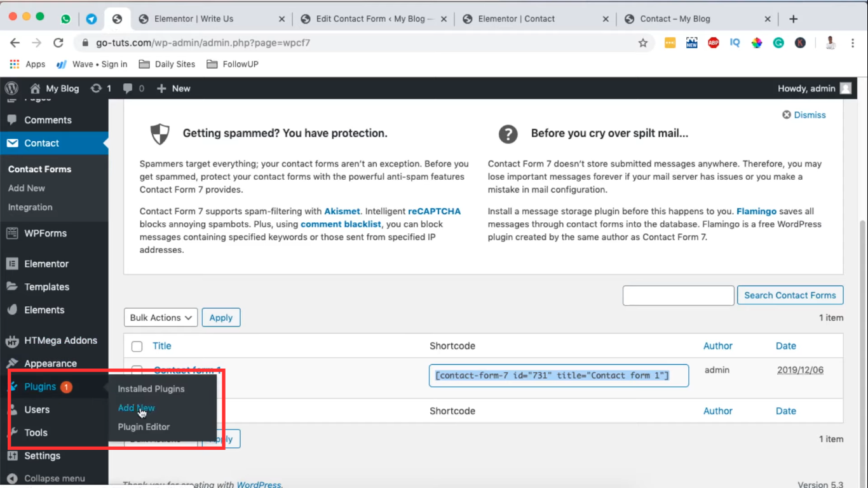Check the select-all checkbox in table header
Screen dimensions: 868x488
coord(137,346)
